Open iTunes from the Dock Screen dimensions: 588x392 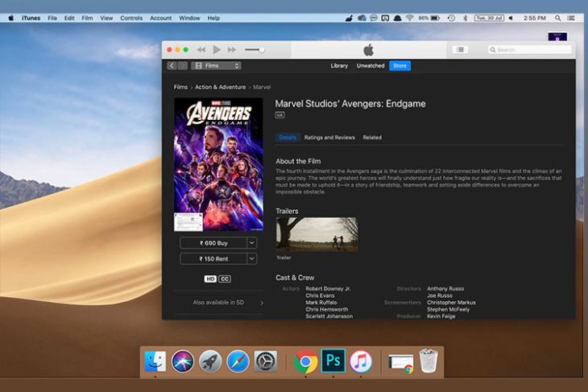coord(361,361)
